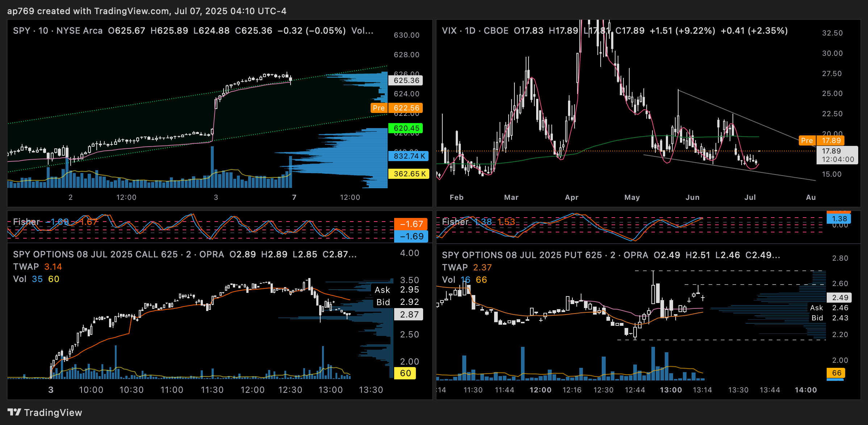Click the orange 66 volume label on the put chart

pos(836,373)
